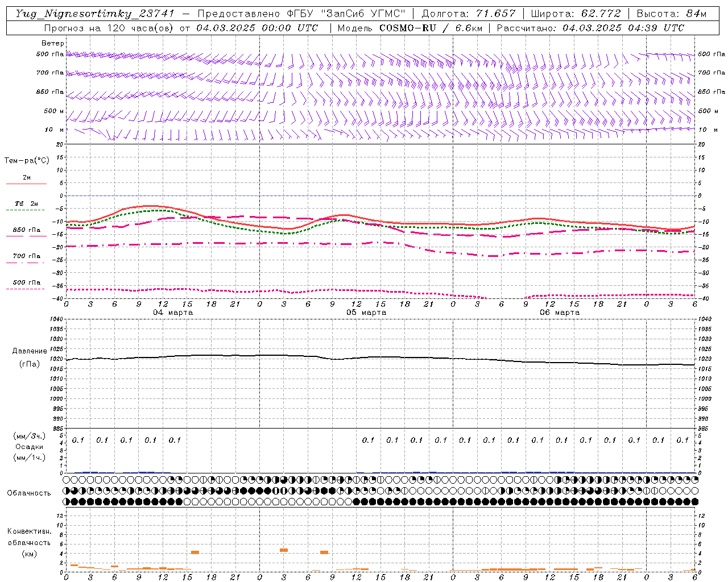The height and width of the screenshot is (582, 728).
Task: Click the (мм/1ч.) precipitation unit label
Action: pos(30,458)
